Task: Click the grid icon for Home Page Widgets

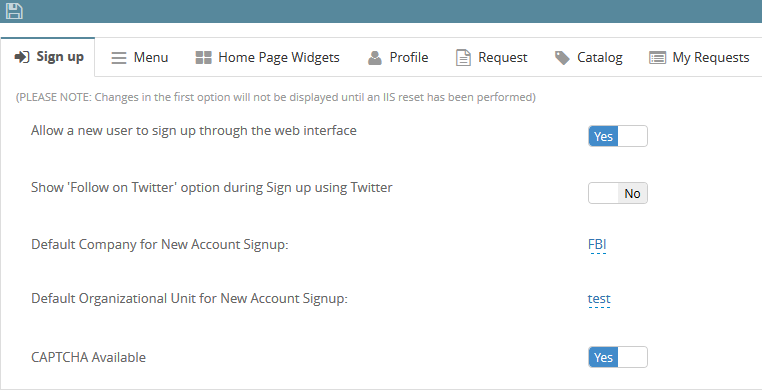Action: pyautogui.click(x=203, y=58)
